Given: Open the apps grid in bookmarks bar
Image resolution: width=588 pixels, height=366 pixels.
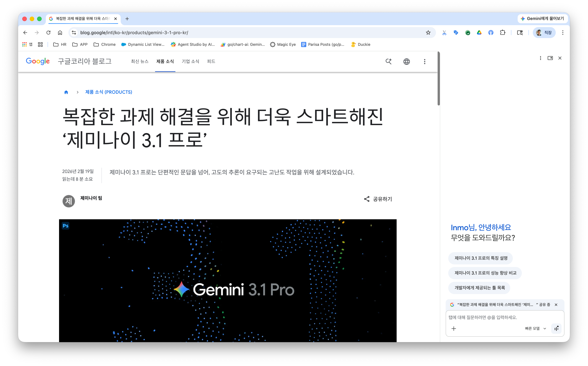Looking at the screenshot, I should click(x=25, y=44).
